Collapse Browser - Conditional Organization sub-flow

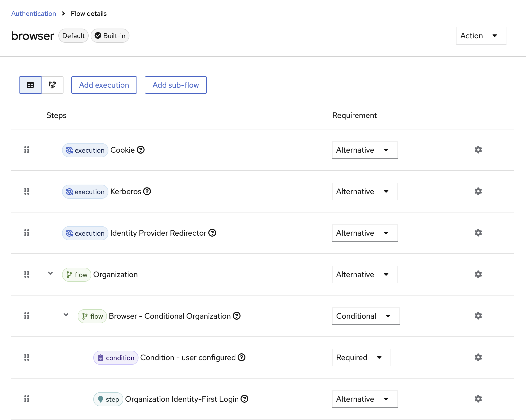(66, 315)
